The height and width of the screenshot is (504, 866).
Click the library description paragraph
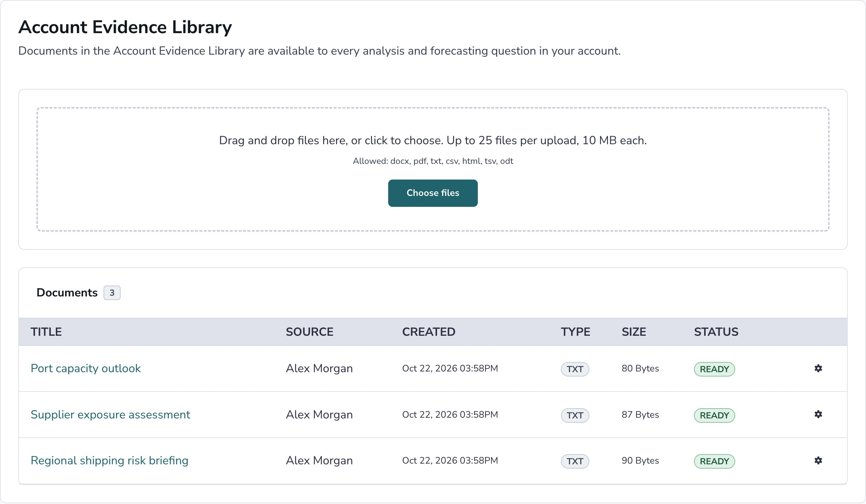[x=319, y=51]
